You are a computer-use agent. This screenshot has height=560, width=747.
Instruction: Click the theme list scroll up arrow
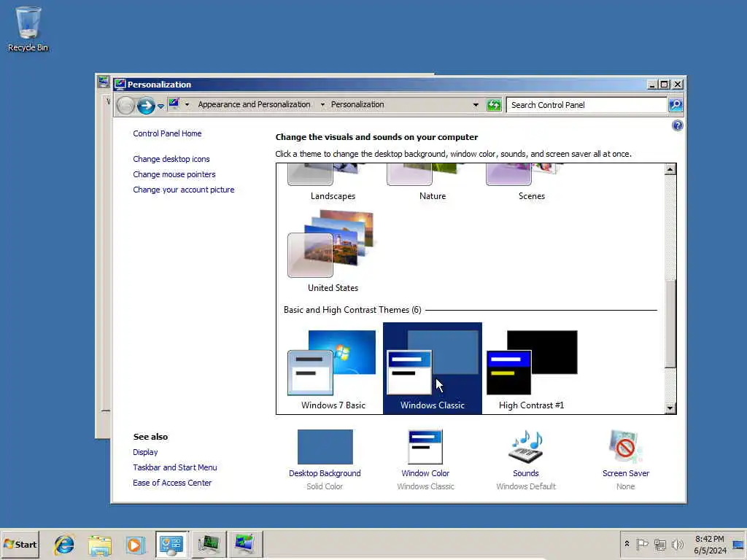tap(670, 169)
